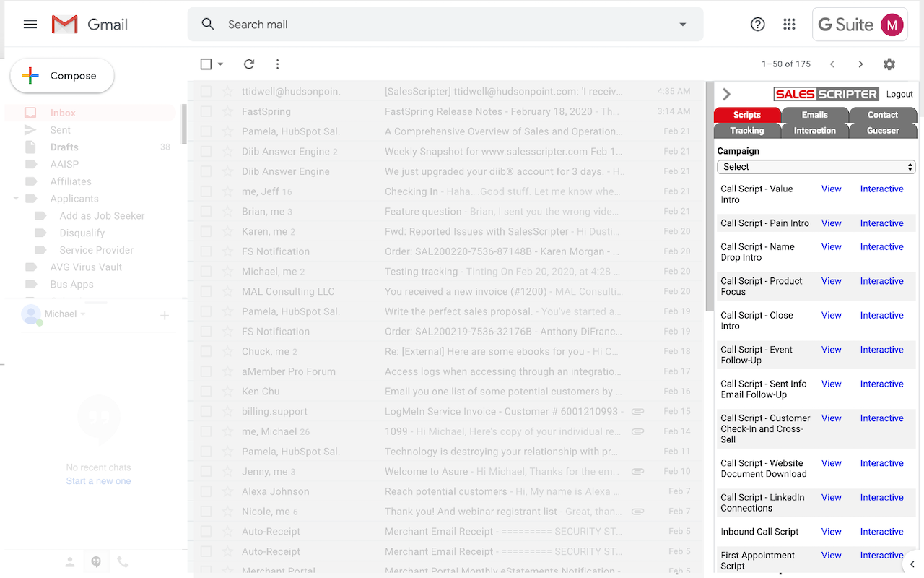
Task: Switch to the Hangouts conversations icon
Action: (96, 562)
